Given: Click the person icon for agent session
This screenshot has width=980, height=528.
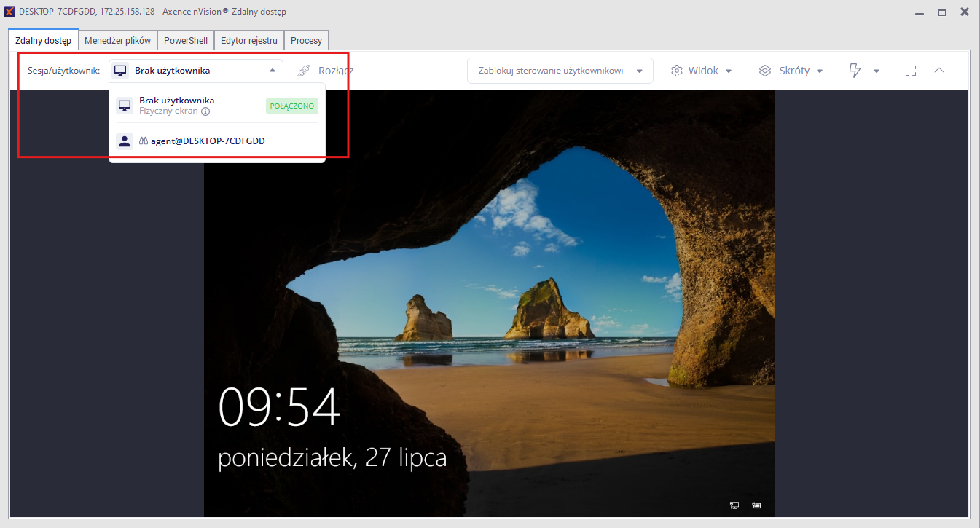Looking at the screenshot, I should click(125, 141).
